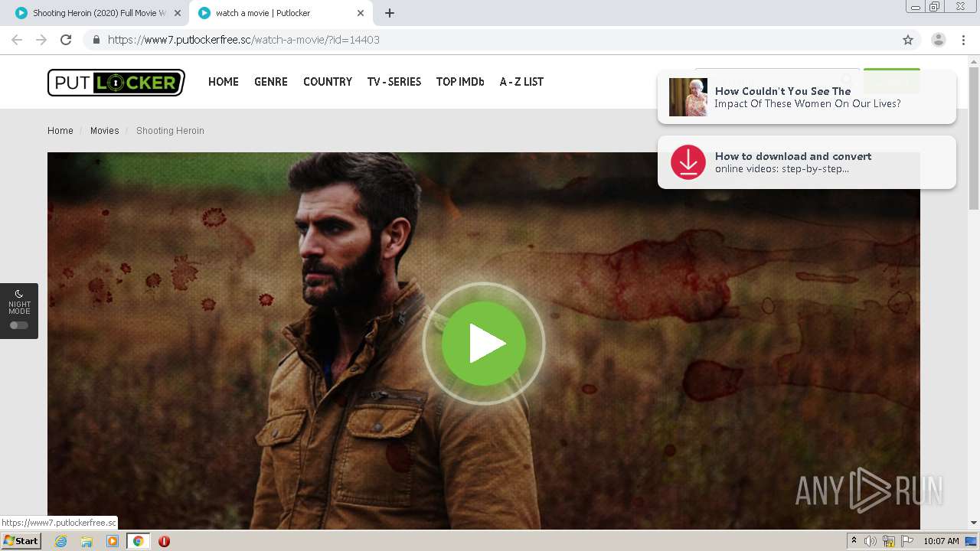Go forward in browser history
This screenshot has width=980, height=551.
(x=41, y=40)
